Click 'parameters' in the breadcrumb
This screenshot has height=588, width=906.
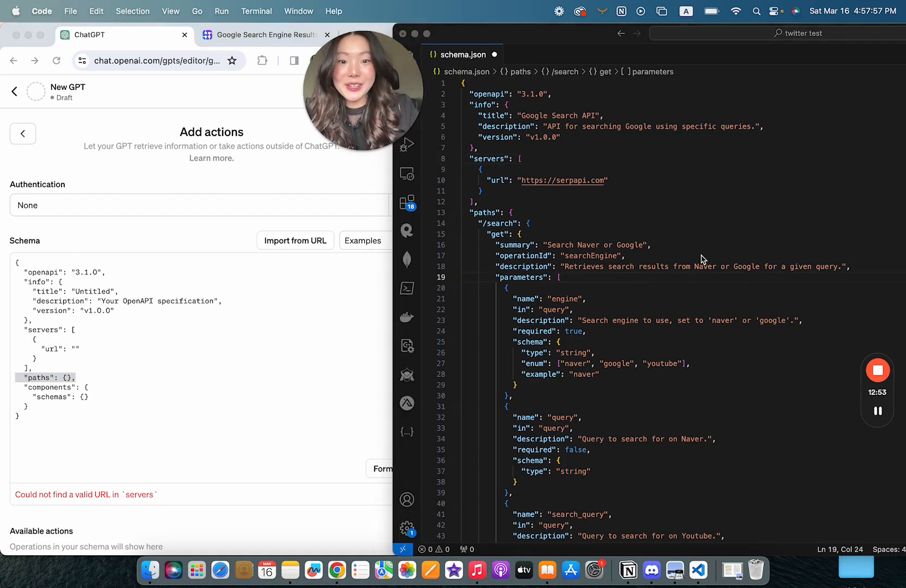point(652,72)
